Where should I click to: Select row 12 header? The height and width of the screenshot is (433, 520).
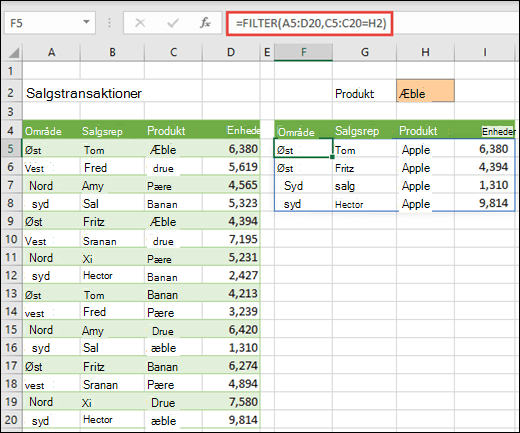point(11,275)
